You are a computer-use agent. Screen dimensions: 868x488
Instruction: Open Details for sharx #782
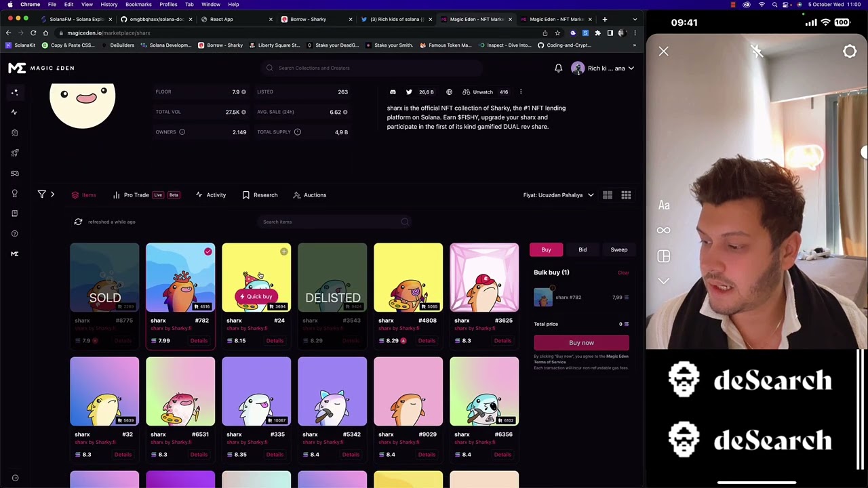pyautogui.click(x=199, y=341)
